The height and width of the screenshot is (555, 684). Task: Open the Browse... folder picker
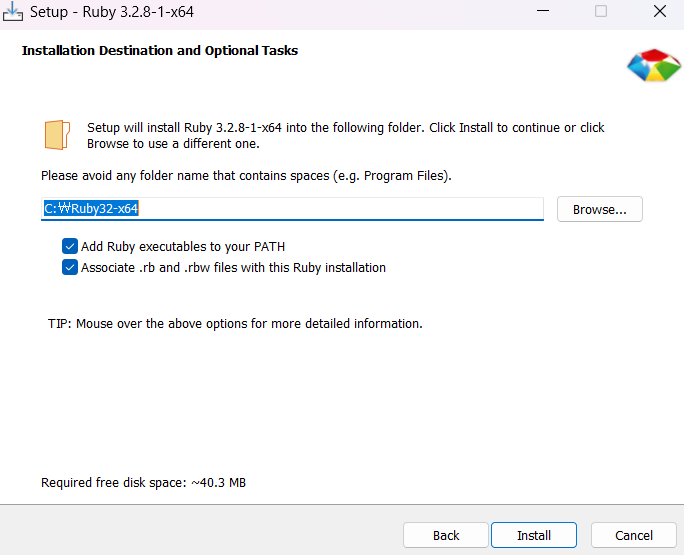point(599,209)
